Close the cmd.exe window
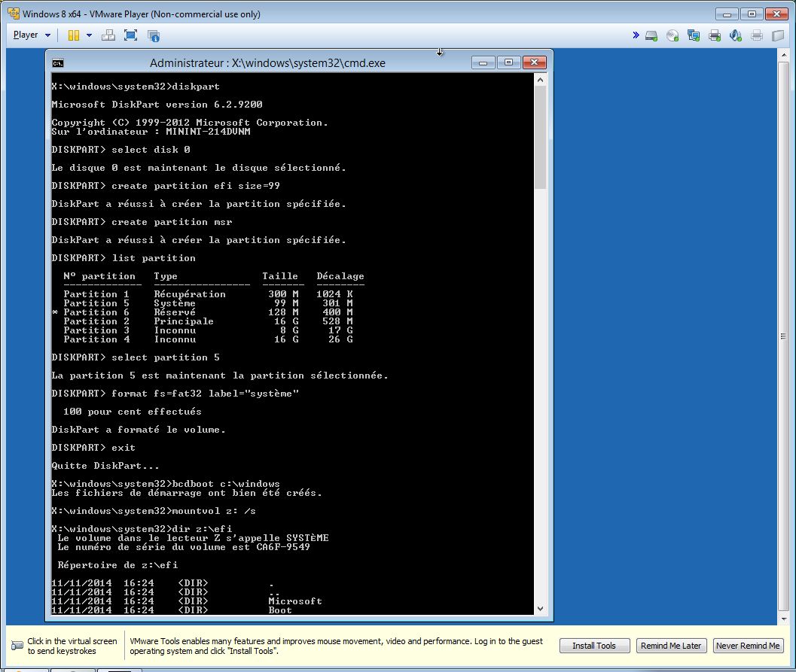 coord(535,62)
